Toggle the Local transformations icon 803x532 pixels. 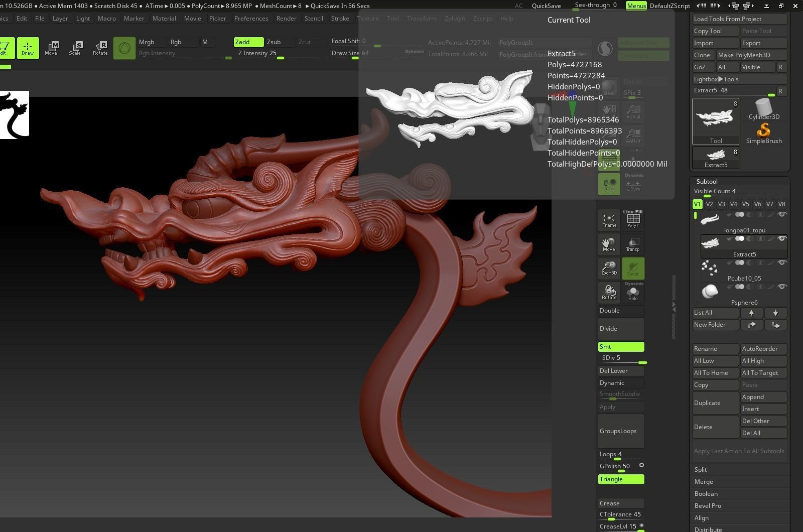pos(609,184)
